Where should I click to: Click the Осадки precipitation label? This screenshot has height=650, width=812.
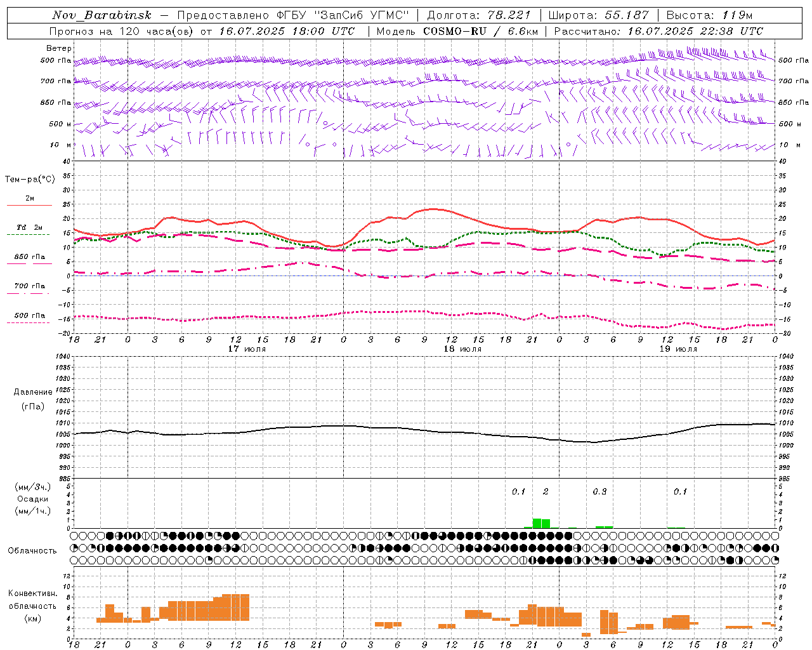tap(33, 499)
